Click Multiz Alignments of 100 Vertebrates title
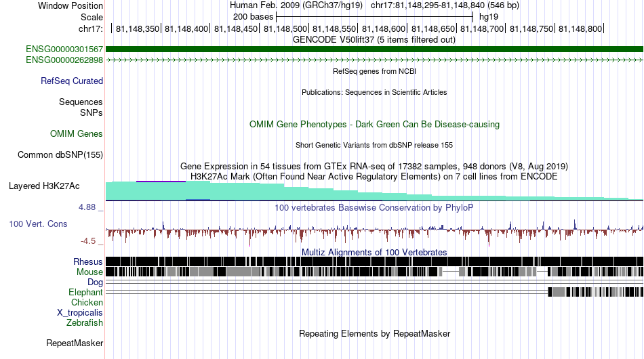The width and height of the screenshot is (644, 359). click(x=374, y=252)
